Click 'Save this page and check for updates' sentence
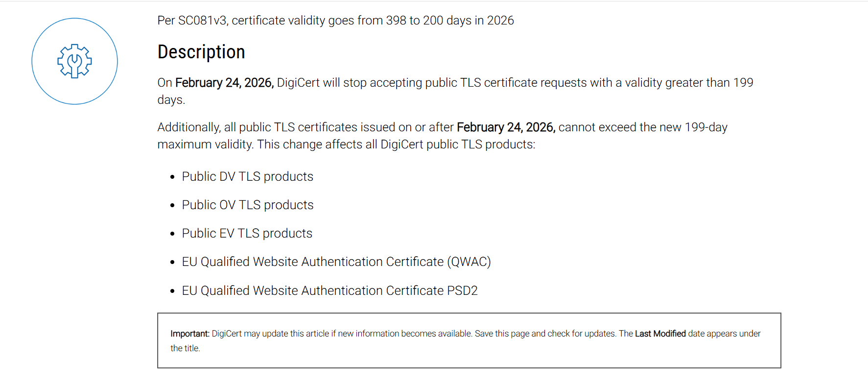This screenshot has height=385, width=868. [x=545, y=334]
